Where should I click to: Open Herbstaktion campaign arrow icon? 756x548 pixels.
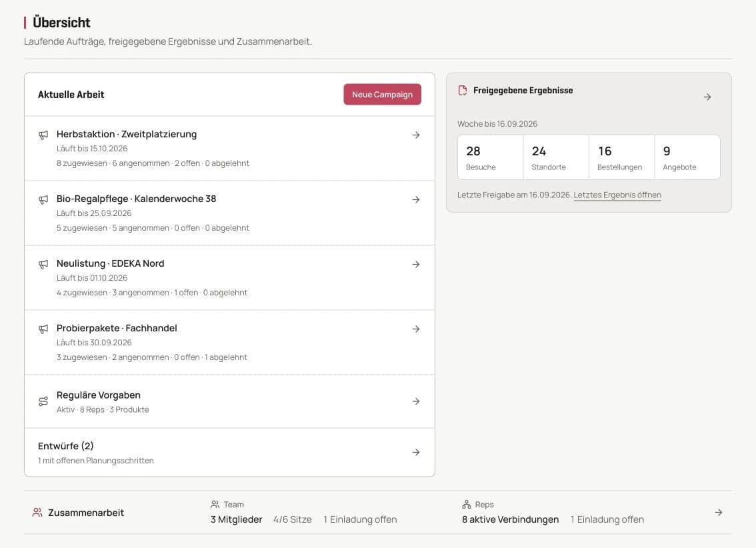click(415, 135)
